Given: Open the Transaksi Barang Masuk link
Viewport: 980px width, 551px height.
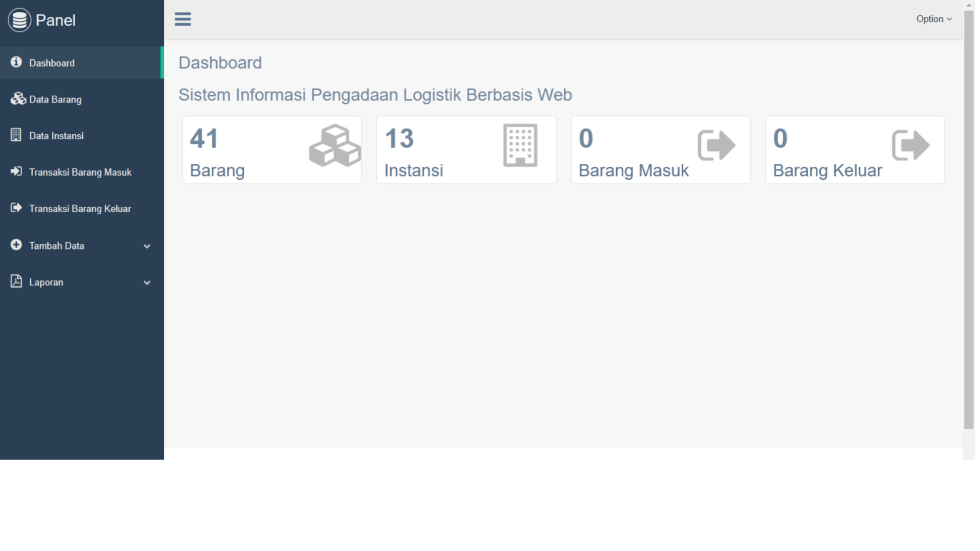Looking at the screenshot, I should point(82,172).
